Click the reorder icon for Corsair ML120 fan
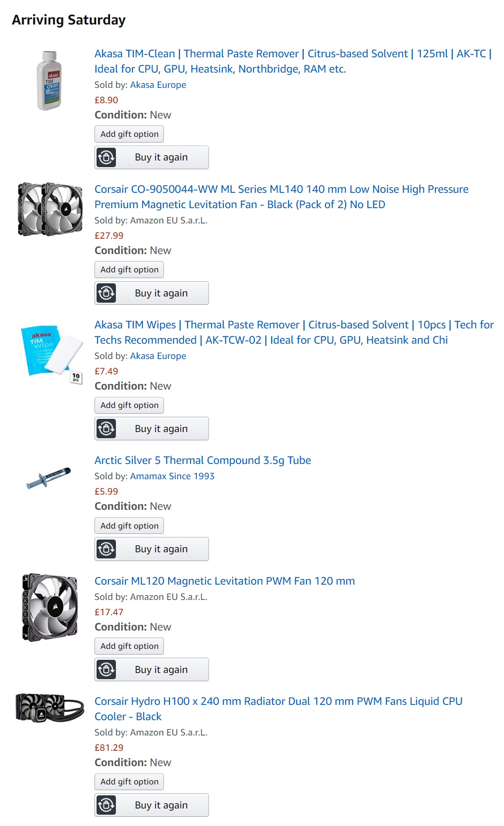 pyautogui.click(x=106, y=669)
